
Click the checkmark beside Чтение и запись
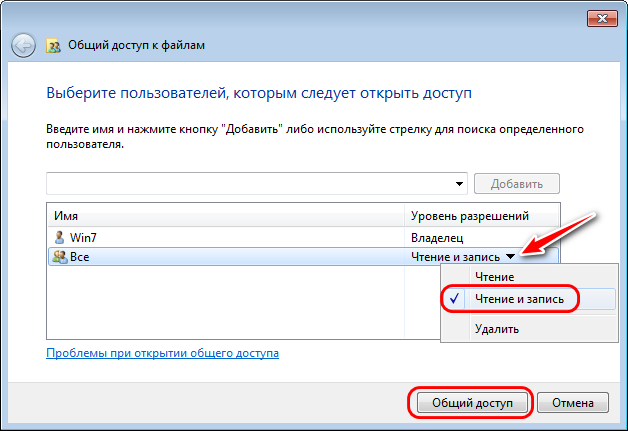pyautogui.click(x=454, y=299)
